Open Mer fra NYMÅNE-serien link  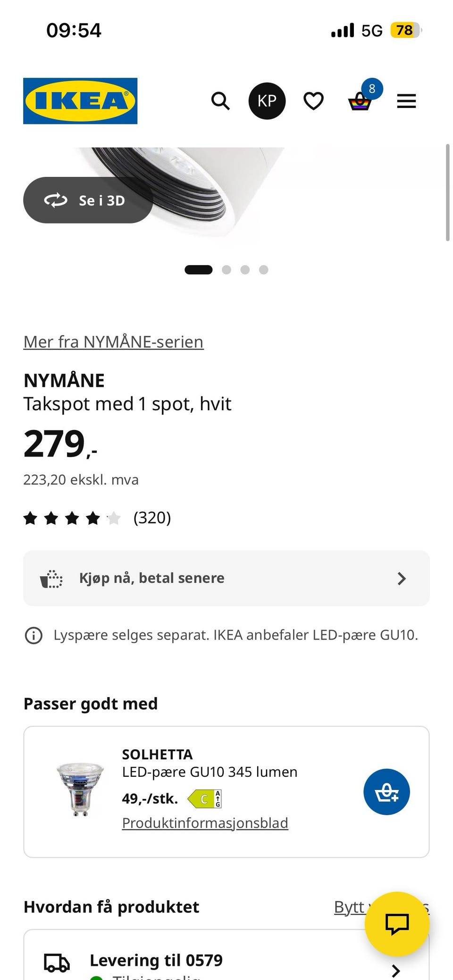[x=113, y=342]
